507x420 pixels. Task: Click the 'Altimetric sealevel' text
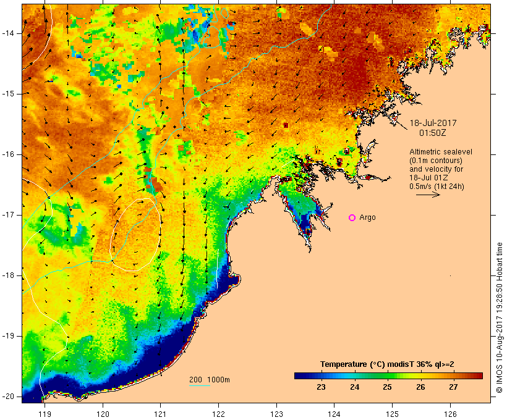pyautogui.click(x=441, y=152)
